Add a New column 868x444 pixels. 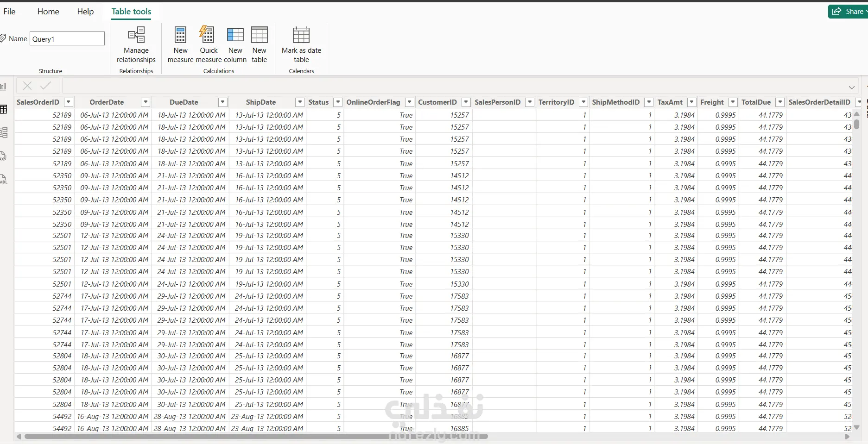[235, 45]
